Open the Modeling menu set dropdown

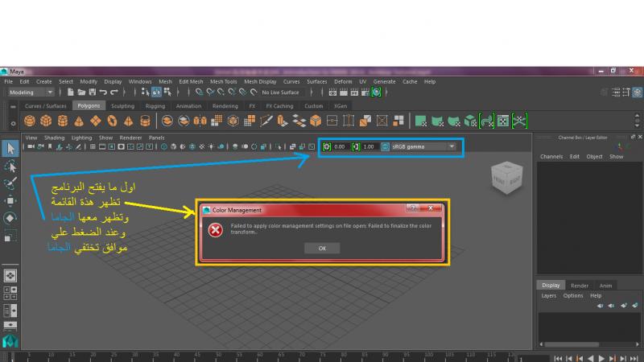(31, 92)
